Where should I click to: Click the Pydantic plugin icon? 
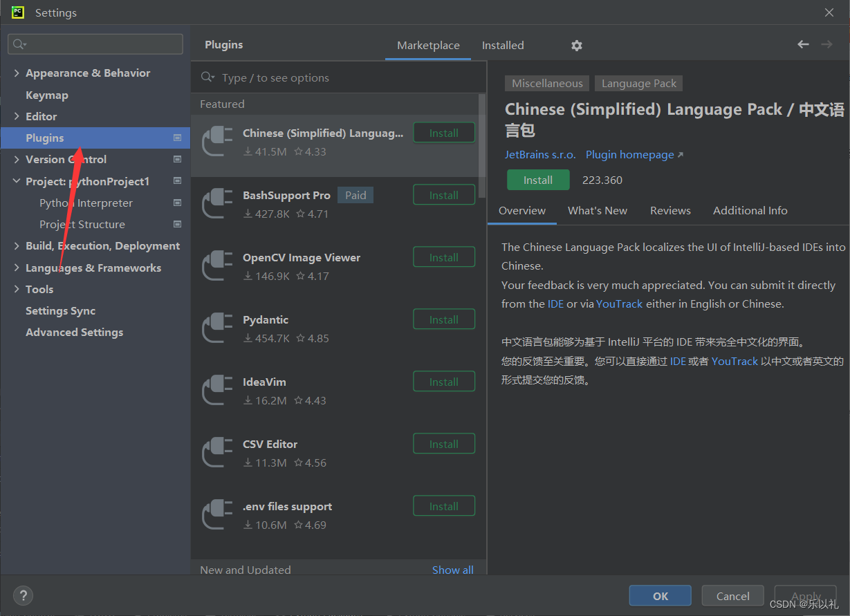pyautogui.click(x=217, y=328)
